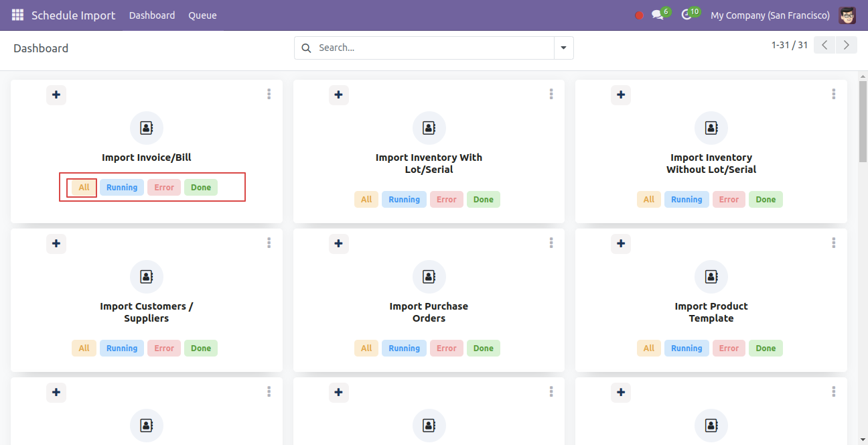This screenshot has width=868, height=445.
Task: Open the kebab menu on Import Purchase Orders card
Action: point(551,243)
